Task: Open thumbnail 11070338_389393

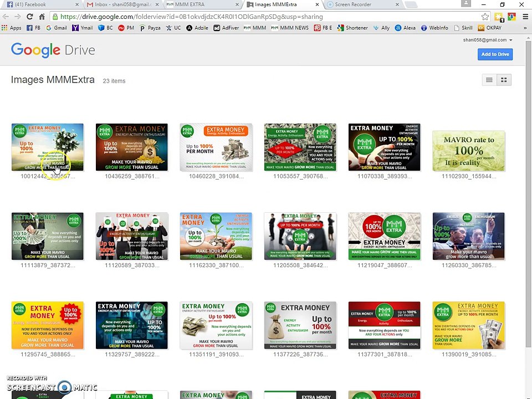Action: click(x=385, y=147)
